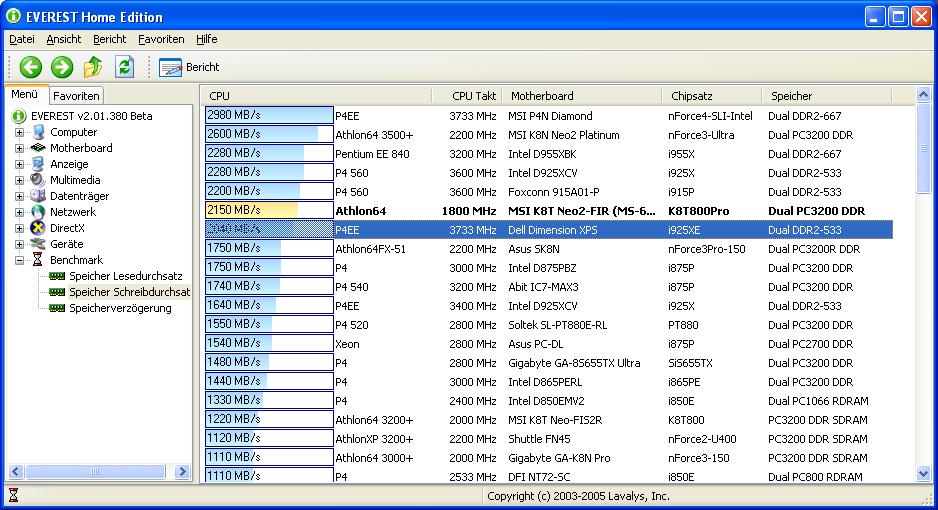938x510 pixels.
Task: Click the tree panel's scroll left arrow
Action: 16,472
